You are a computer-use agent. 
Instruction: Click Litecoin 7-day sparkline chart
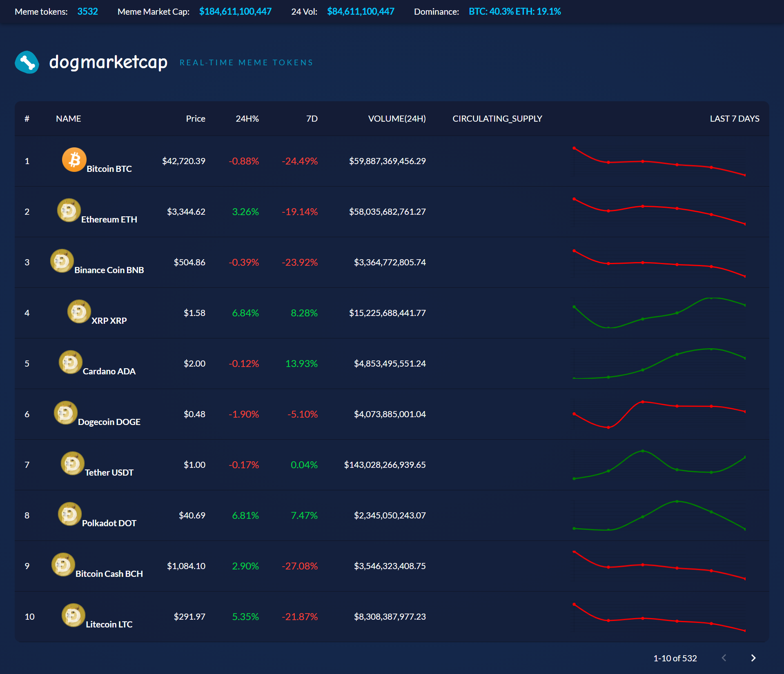tap(659, 617)
